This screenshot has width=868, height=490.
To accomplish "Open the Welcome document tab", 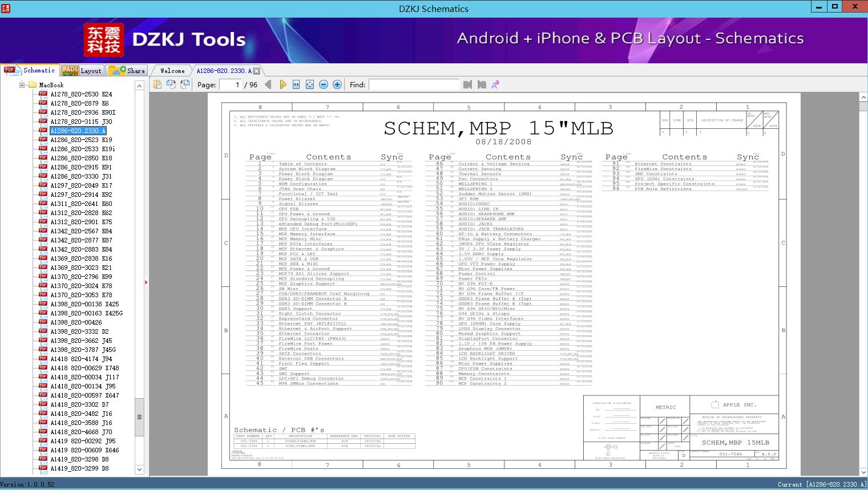I will pyautogui.click(x=172, y=71).
